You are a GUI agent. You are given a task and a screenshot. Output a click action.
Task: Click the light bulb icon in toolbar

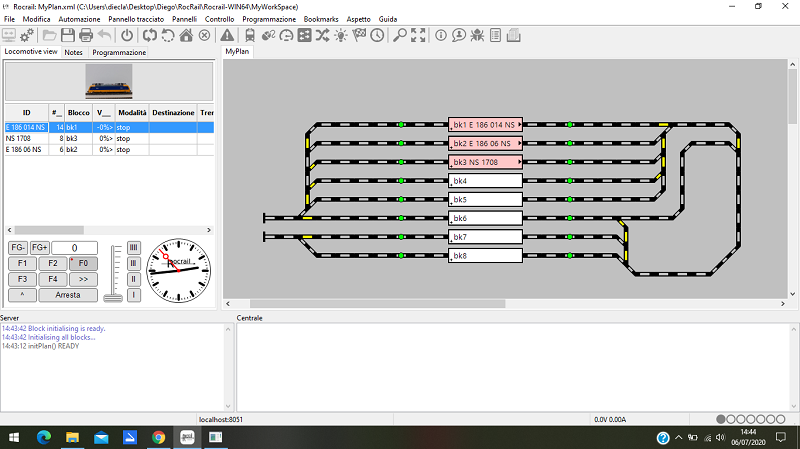point(341,35)
